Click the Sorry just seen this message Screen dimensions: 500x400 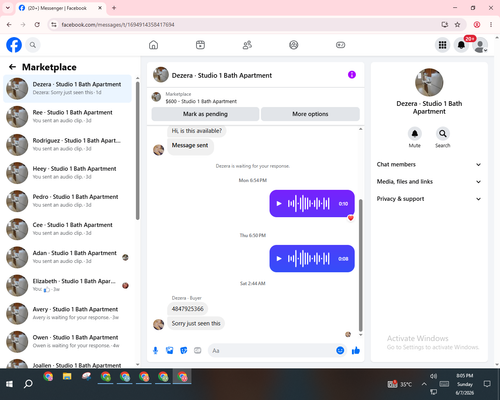point(196,323)
